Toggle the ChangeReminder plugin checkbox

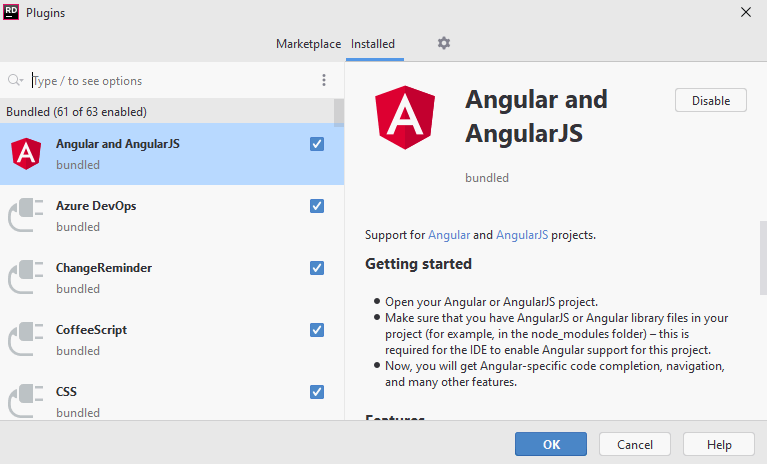tap(317, 268)
